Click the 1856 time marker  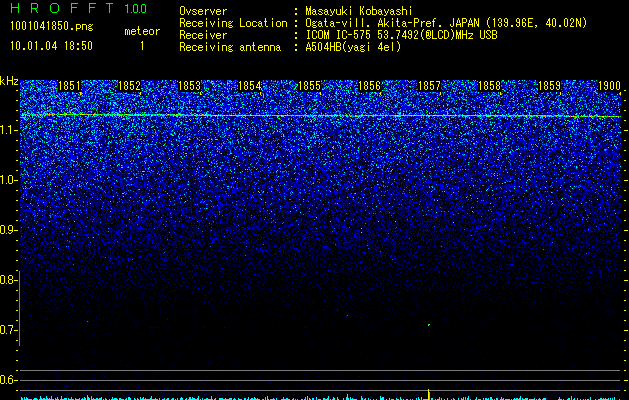[369, 86]
